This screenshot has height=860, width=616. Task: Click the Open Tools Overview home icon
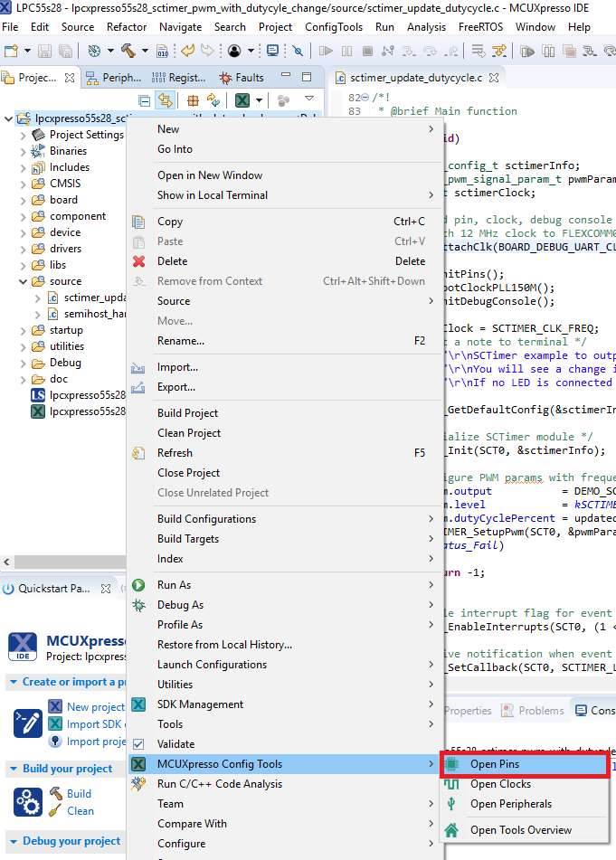[452, 830]
